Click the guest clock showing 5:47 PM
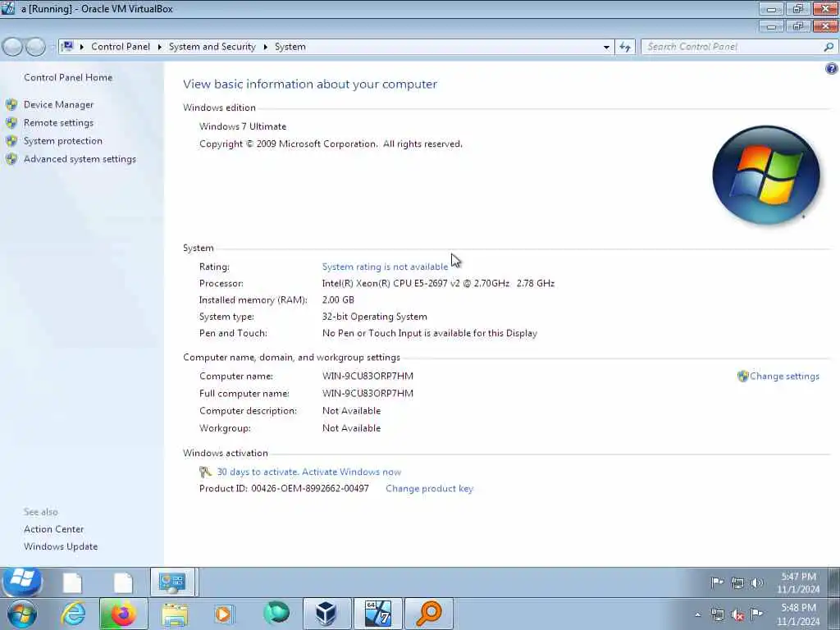 pos(799,583)
